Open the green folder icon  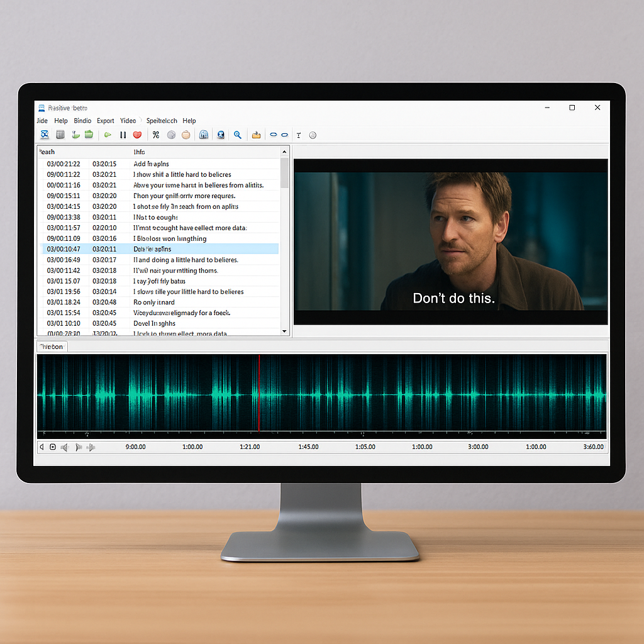(x=89, y=135)
